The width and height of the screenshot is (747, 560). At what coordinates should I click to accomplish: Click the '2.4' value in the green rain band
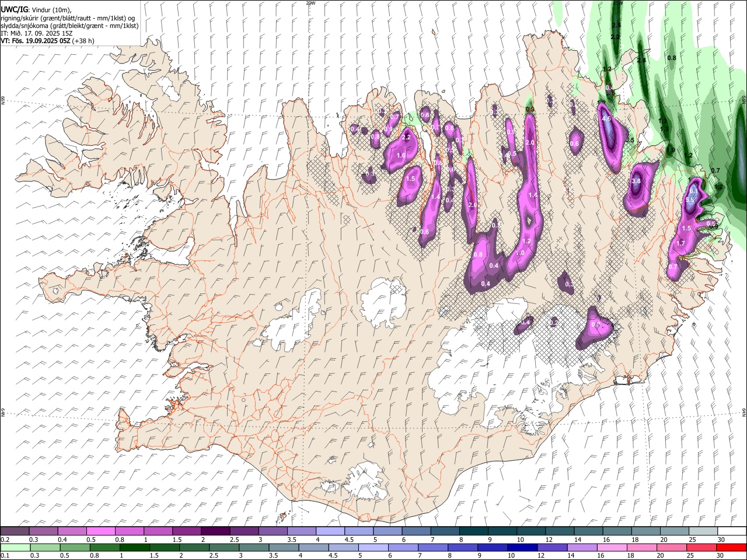point(641,61)
